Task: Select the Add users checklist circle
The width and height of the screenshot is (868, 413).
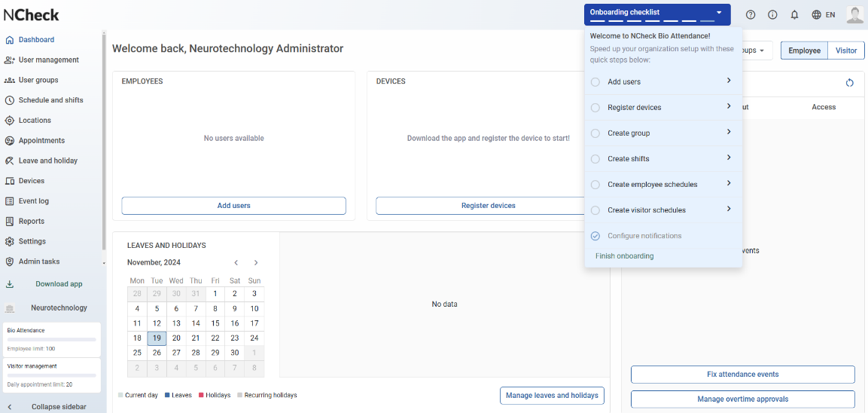Action: tap(595, 82)
